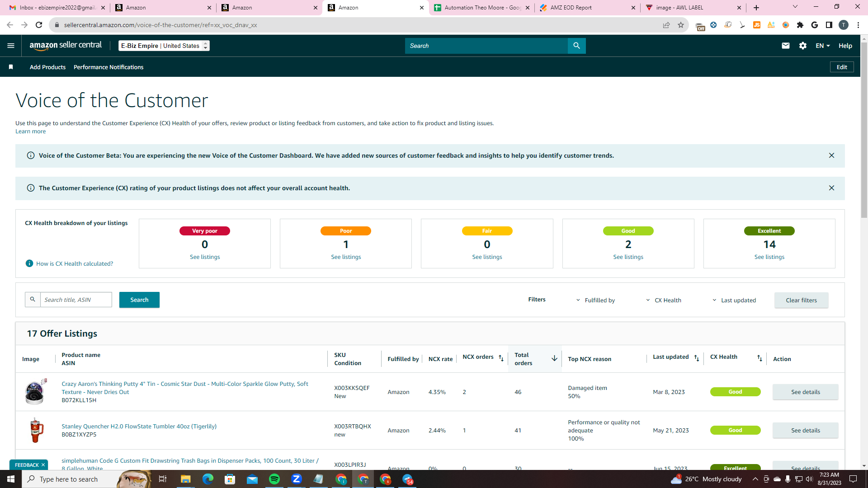Viewport: 868px width, 488px height.
Task: Open Performance Notifications menu item
Action: tap(108, 67)
